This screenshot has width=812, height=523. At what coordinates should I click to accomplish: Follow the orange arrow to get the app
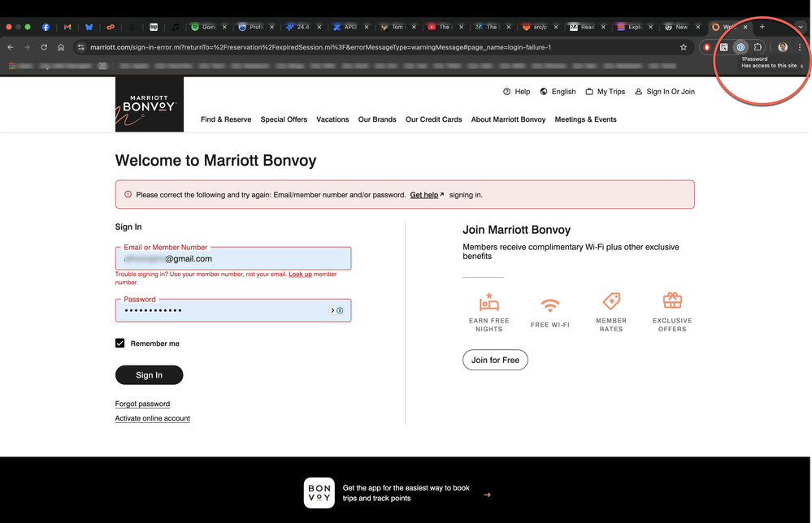pos(487,495)
